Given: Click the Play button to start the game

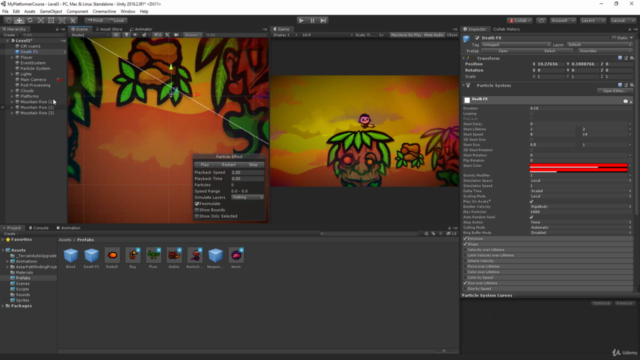Looking at the screenshot, I should [x=301, y=20].
